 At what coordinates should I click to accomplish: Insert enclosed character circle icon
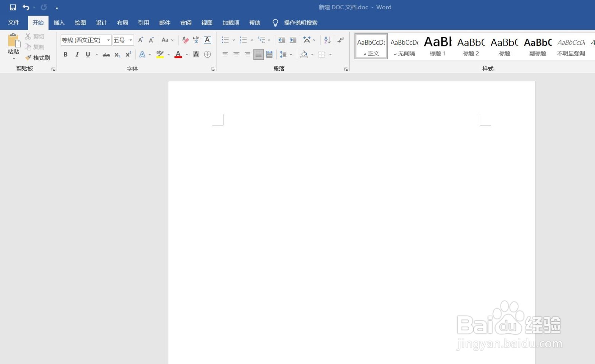click(x=208, y=55)
